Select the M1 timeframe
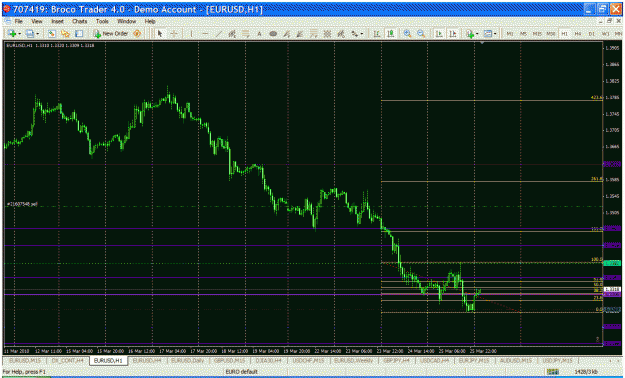This screenshot has height=378, width=625. point(509,34)
